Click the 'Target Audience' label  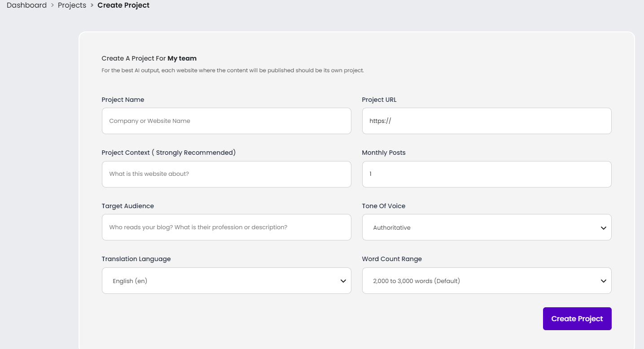point(128,206)
